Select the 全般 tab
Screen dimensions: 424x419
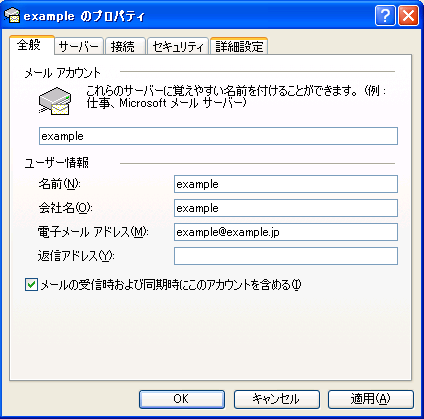[x=31, y=45]
